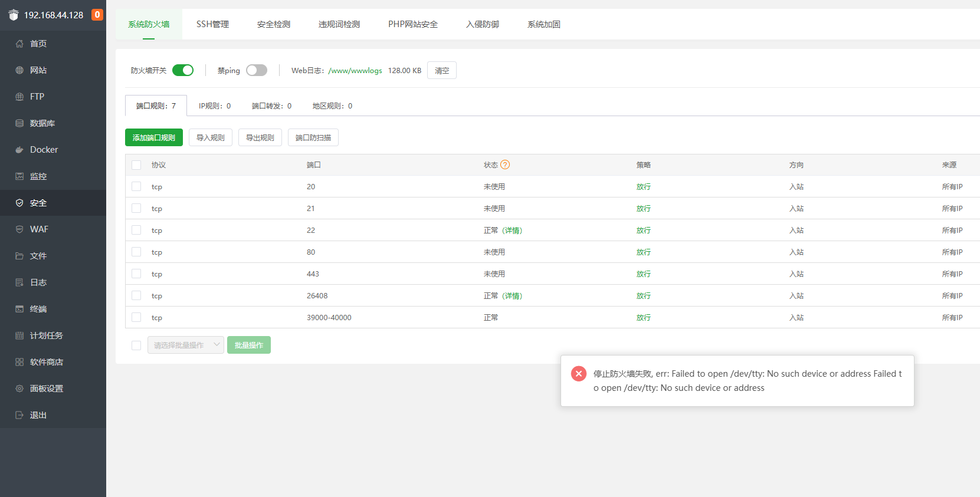
Task: Open the 系统加固 tab
Action: tap(544, 24)
